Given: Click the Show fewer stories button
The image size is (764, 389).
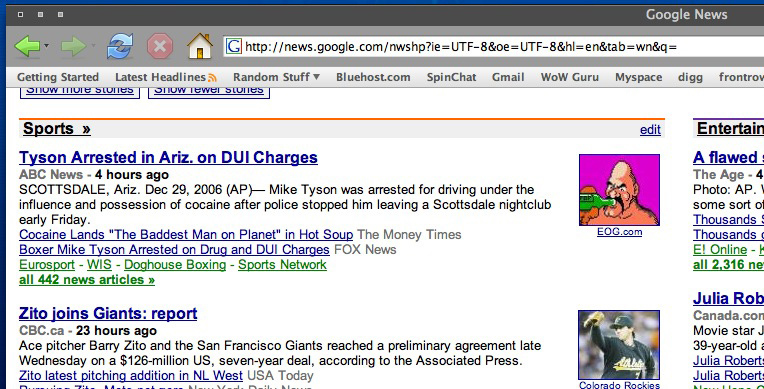Looking at the screenshot, I should pyautogui.click(x=209, y=91).
